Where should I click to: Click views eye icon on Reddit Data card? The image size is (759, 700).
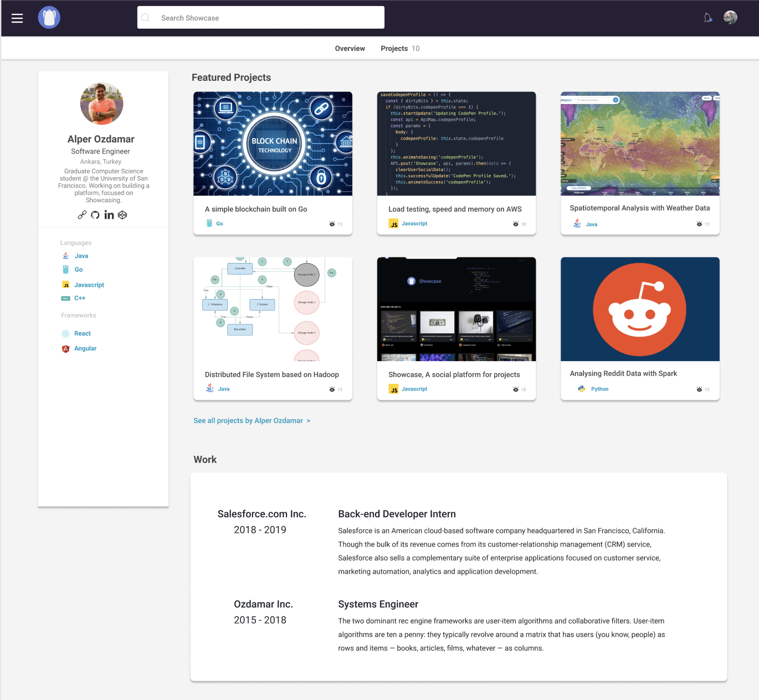[699, 389]
